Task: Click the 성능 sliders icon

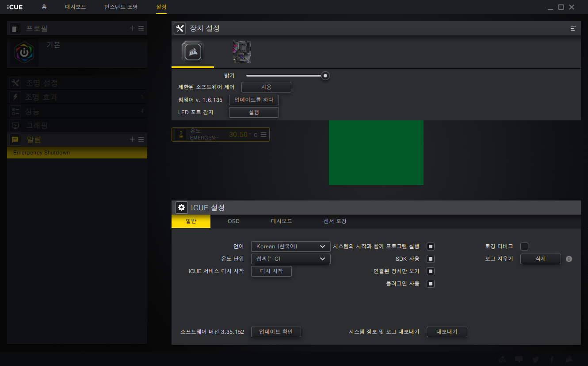Action: pos(15,111)
